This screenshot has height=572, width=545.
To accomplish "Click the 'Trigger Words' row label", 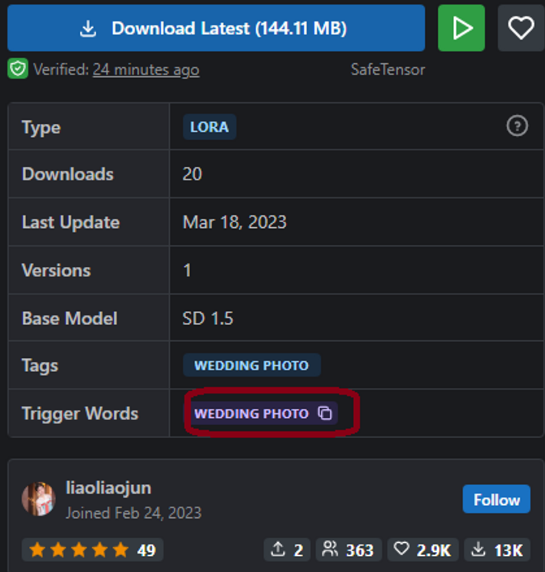I will [x=80, y=413].
